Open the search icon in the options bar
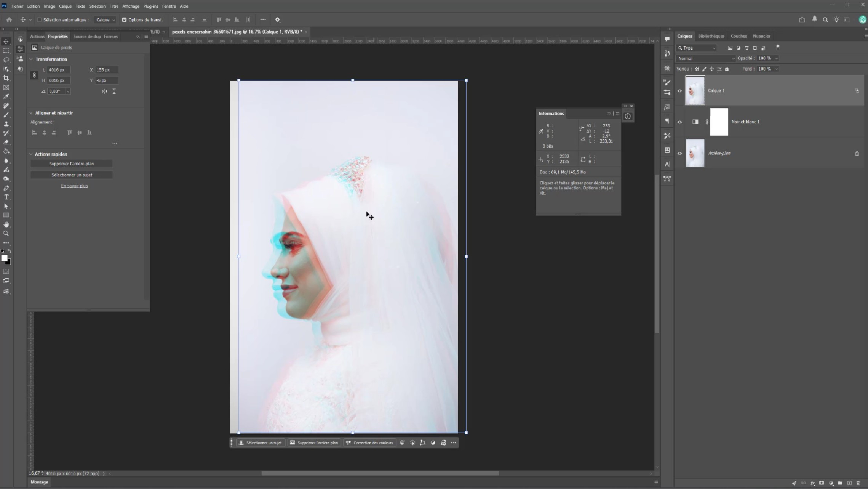The width and height of the screenshot is (868, 489). tap(825, 20)
